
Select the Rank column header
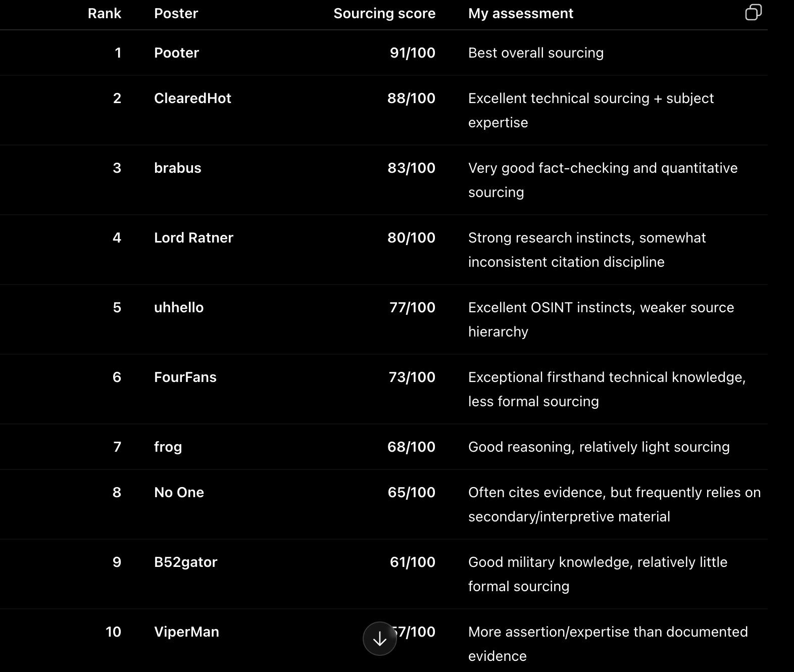coord(105,14)
